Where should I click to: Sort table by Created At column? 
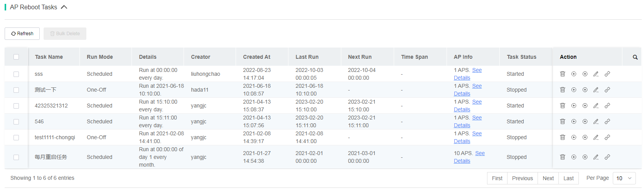(x=256, y=57)
